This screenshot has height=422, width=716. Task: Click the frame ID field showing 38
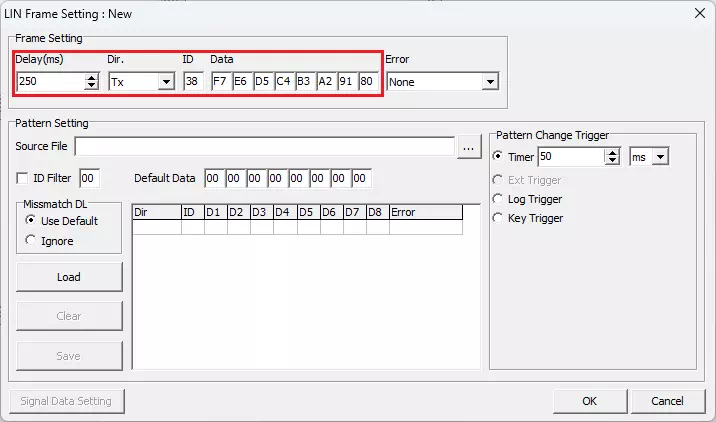[x=193, y=82]
